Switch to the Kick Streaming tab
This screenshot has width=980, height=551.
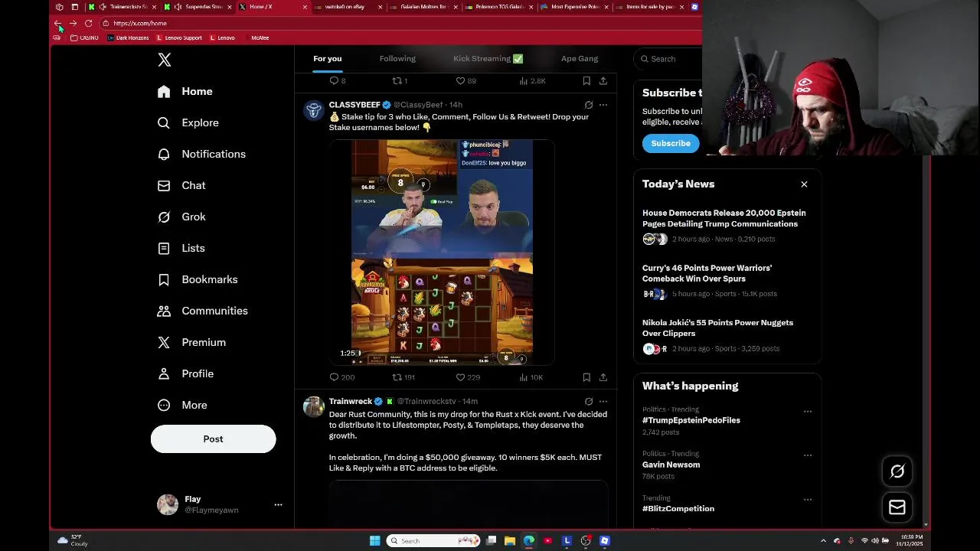[488, 59]
